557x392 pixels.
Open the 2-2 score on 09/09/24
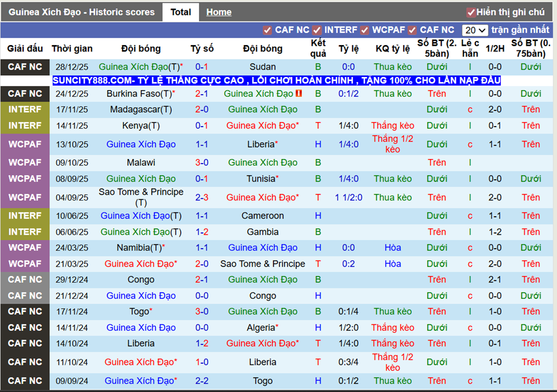click(202, 381)
